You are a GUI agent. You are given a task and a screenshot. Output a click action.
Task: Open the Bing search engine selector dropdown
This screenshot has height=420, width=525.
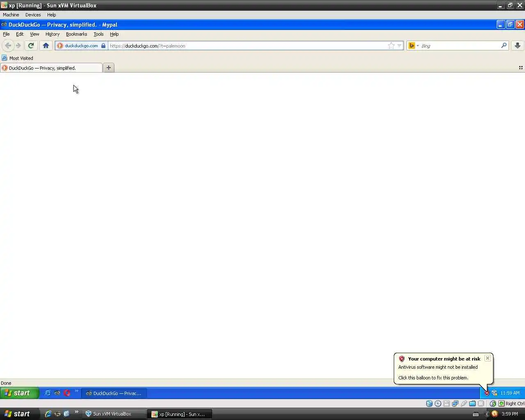(x=413, y=46)
